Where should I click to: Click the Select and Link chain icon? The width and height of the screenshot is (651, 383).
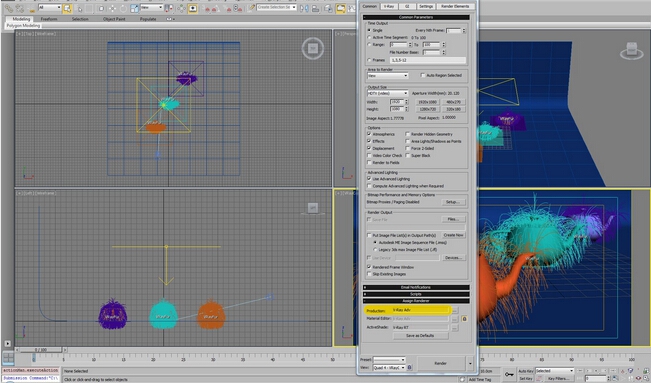9,8
